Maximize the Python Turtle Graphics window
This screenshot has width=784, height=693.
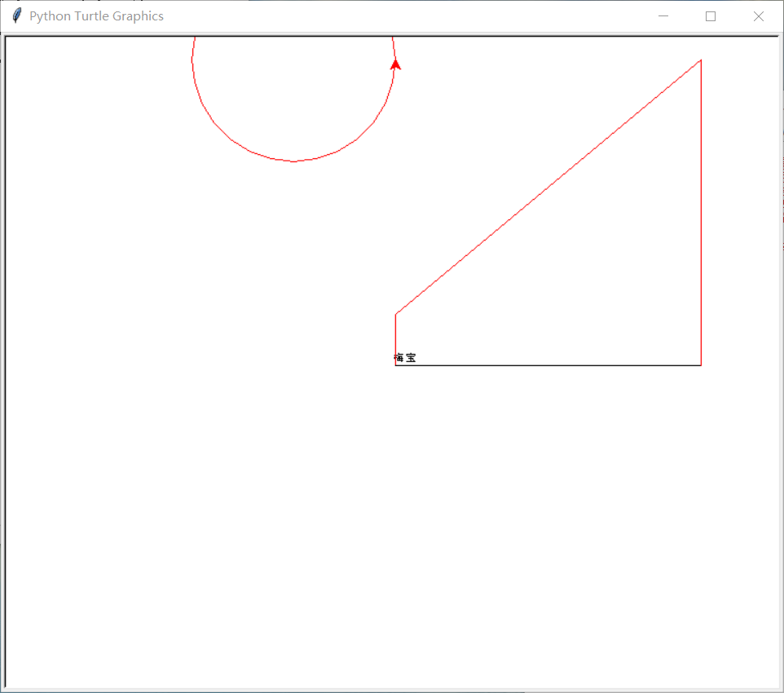[x=711, y=16]
